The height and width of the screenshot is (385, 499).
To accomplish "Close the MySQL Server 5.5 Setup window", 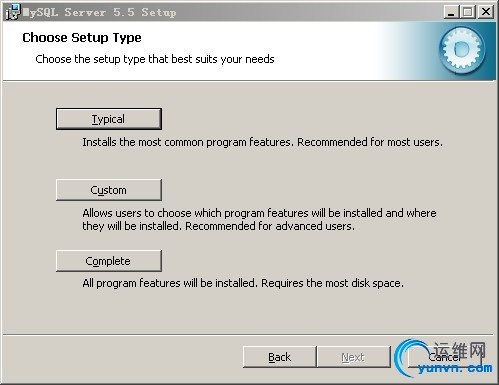I will [x=486, y=12].
